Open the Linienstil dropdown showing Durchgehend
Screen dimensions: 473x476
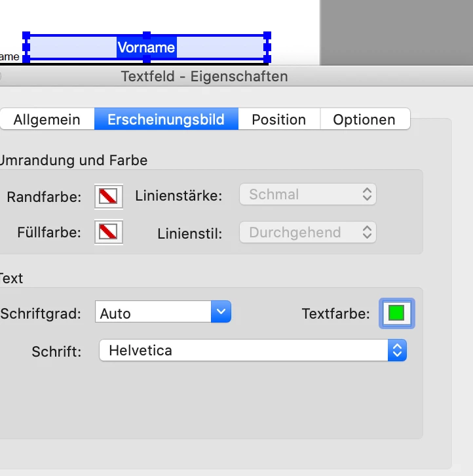308,232
